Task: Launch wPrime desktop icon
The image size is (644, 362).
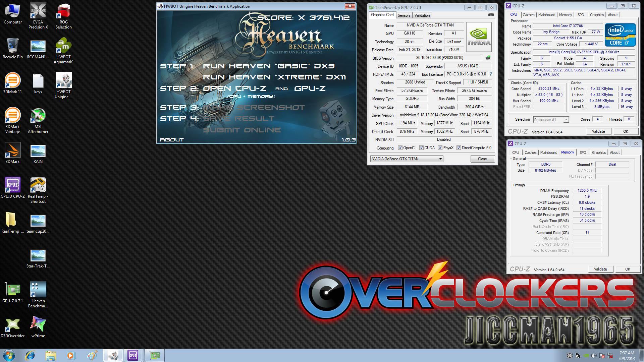Action: [38, 327]
